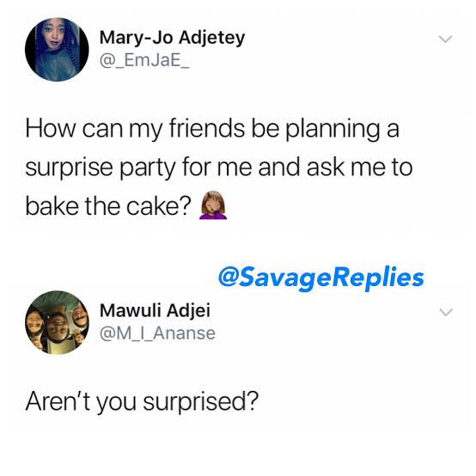Open the Mawuli Adjei display name
The height and width of the screenshot is (476, 476).
[x=155, y=311]
